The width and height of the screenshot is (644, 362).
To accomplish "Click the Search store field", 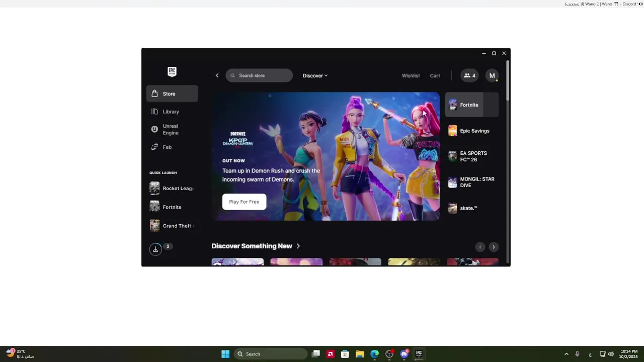I will pyautogui.click(x=259, y=75).
